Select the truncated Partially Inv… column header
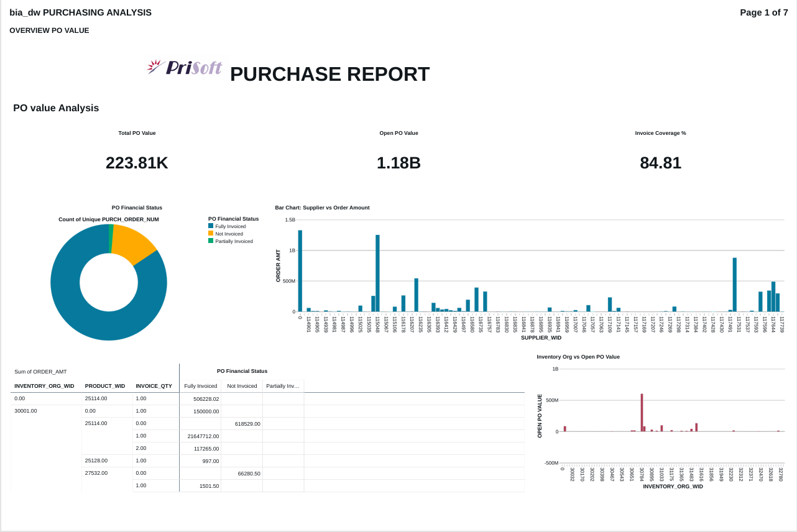The width and height of the screenshot is (797, 532). click(283, 386)
